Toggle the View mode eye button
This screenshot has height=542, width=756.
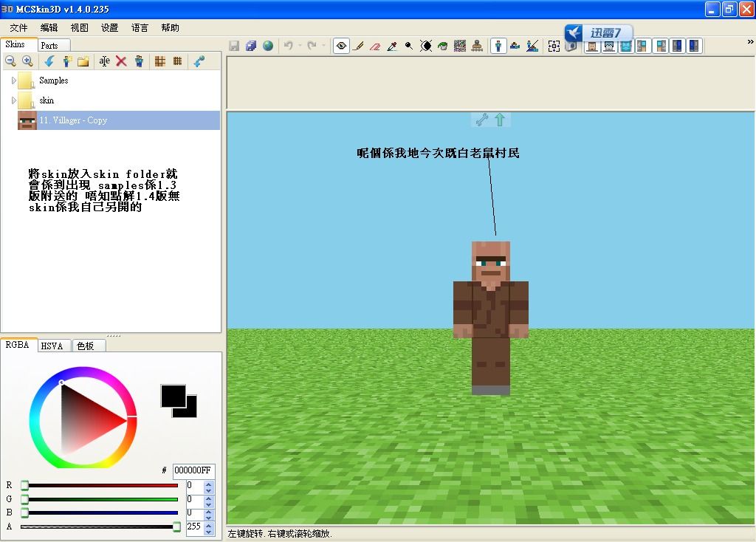[341, 46]
